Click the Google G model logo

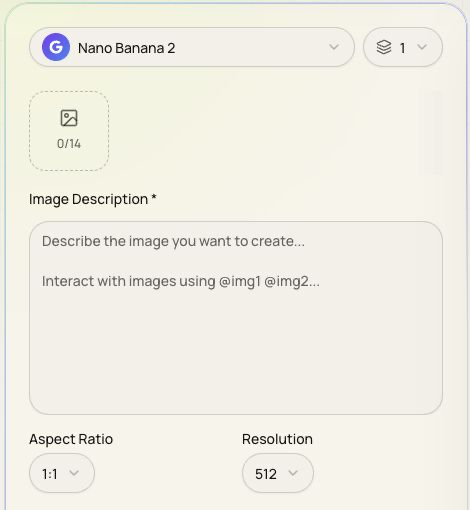coord(56,47)
